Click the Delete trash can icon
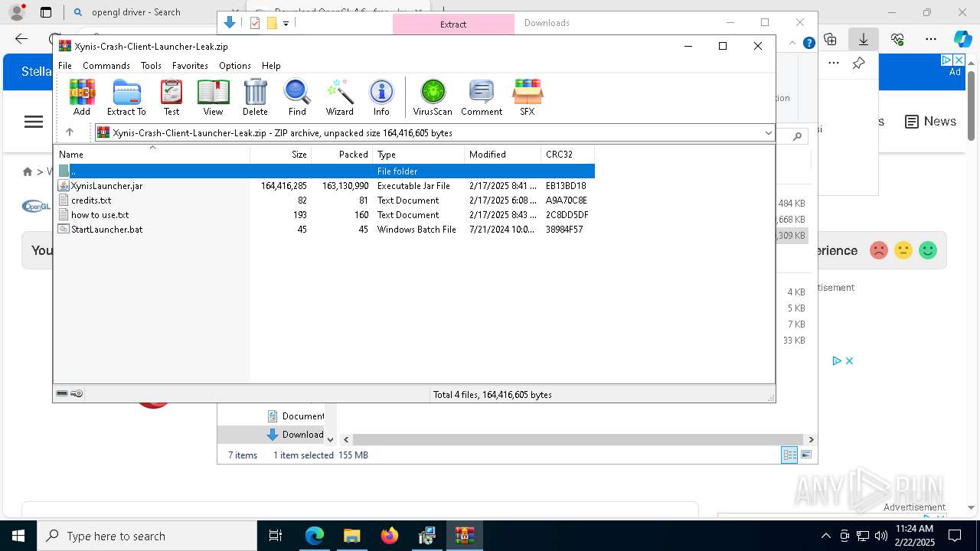980x551 pixels. [255, 97]
